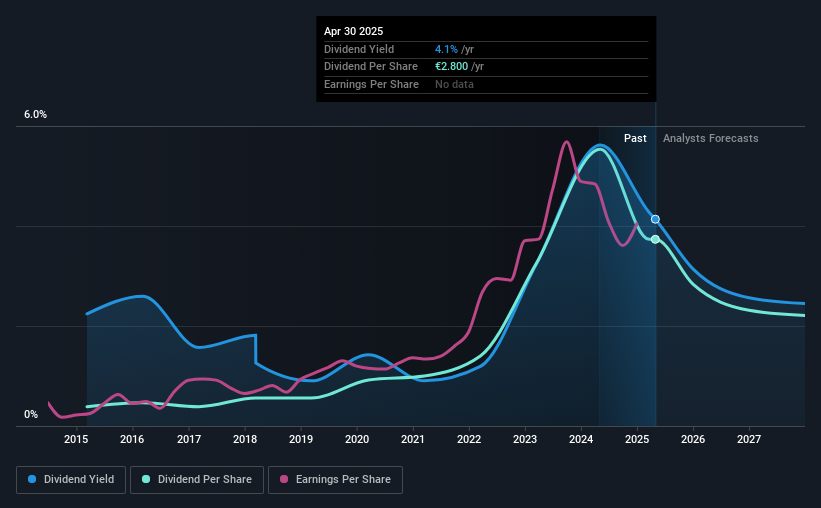Click the 2023 x-axis year label
821x508 pixels.
[525, 439]
